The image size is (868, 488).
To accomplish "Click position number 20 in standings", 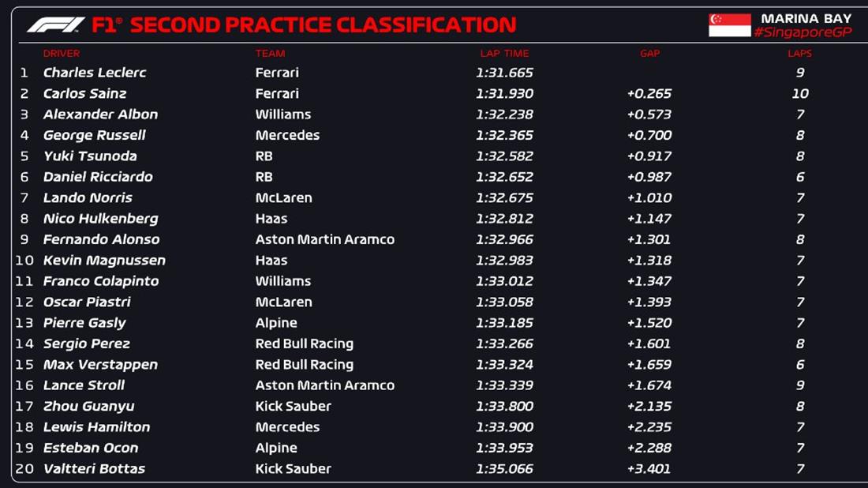I will [x=25, y=469].
